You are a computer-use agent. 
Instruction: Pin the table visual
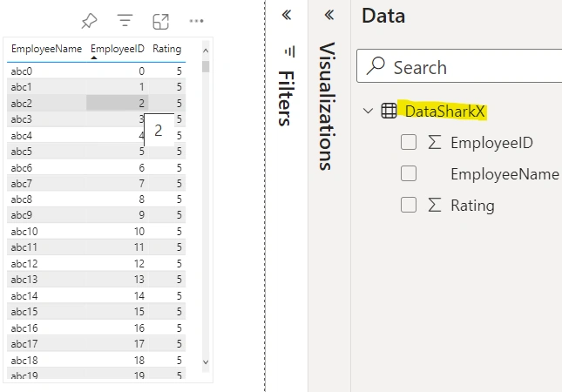[89, 21]
